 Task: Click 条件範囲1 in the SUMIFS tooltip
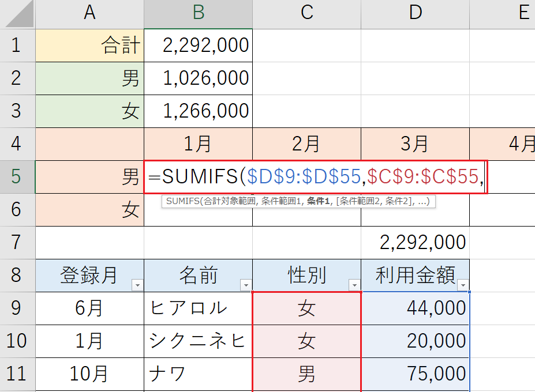(x=282, y=201)
